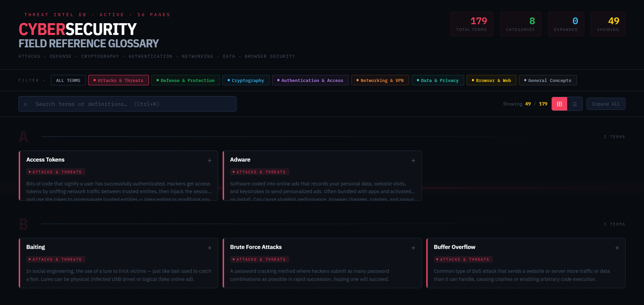The height and width of the screenshot is (305, 644).
Task: Click the Browser & Web yellow dot icon
Action: point(473,80)
